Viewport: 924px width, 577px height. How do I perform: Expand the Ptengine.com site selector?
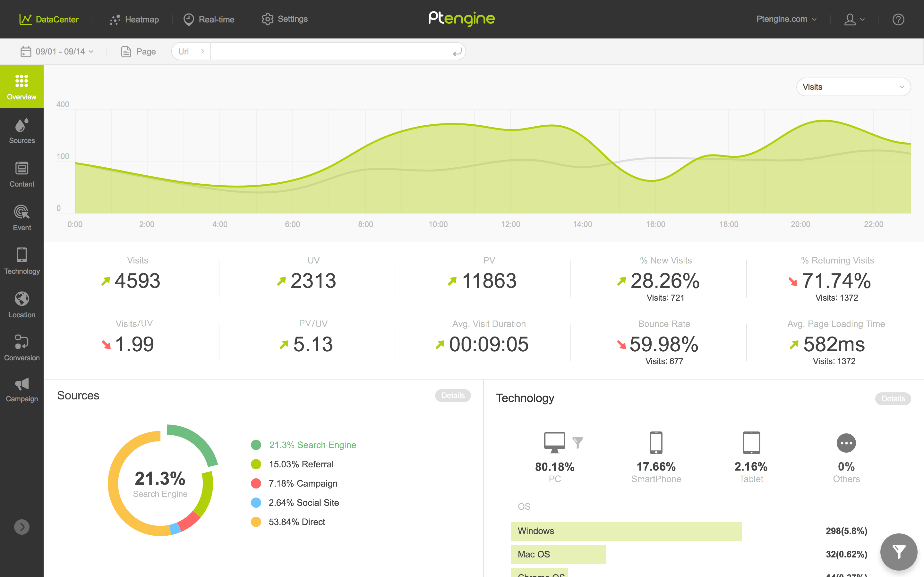point(786,19)
